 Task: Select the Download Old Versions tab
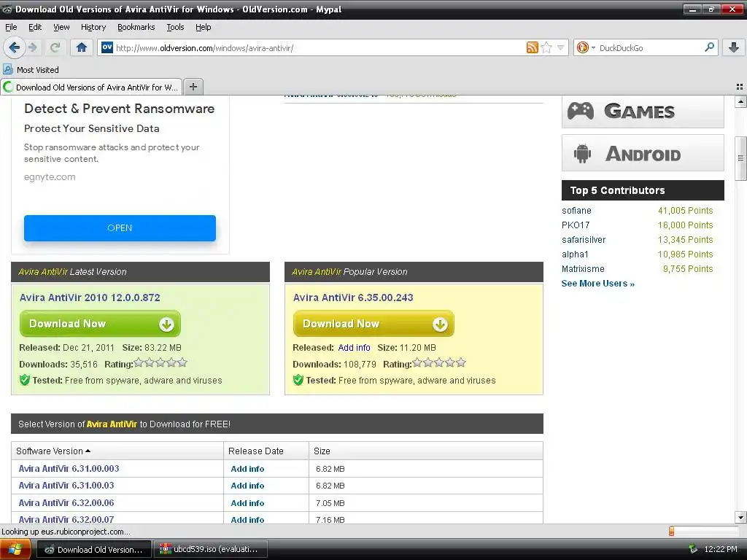click(91, 87)
